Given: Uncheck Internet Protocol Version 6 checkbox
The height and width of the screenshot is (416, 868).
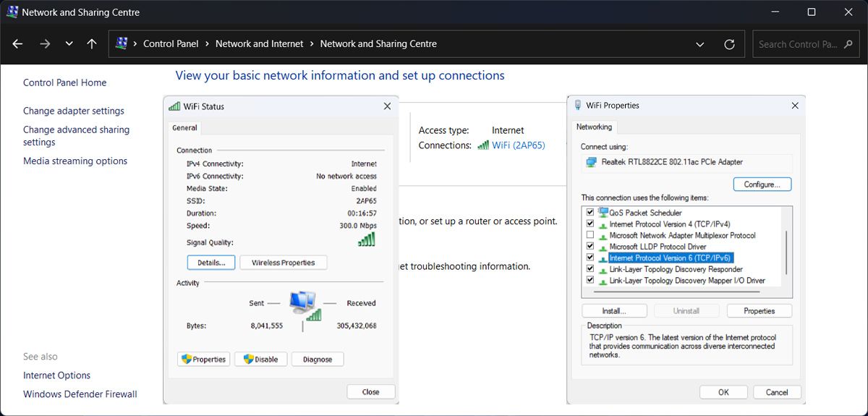Looking at the screenshot, I should 590,258.
